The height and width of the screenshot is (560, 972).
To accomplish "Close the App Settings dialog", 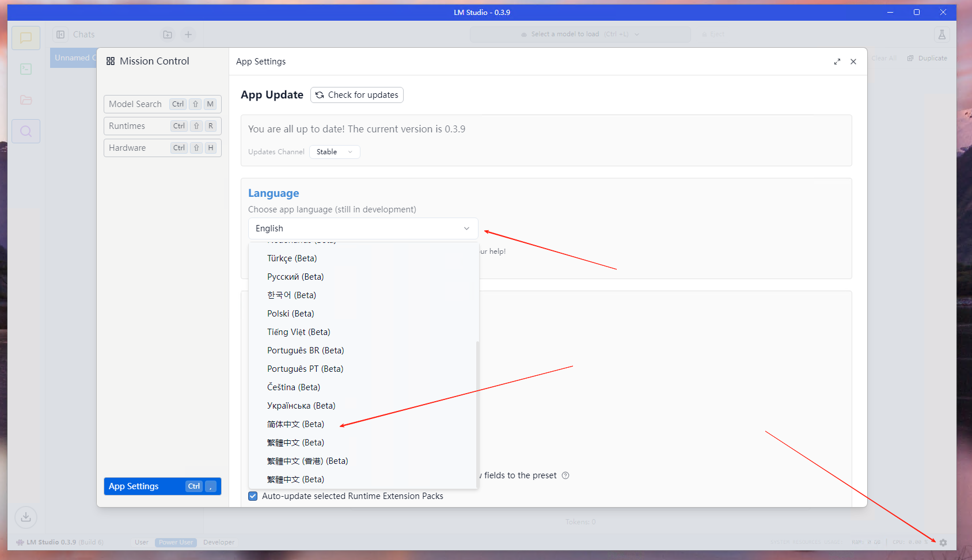I will click(x=853, y=62).
